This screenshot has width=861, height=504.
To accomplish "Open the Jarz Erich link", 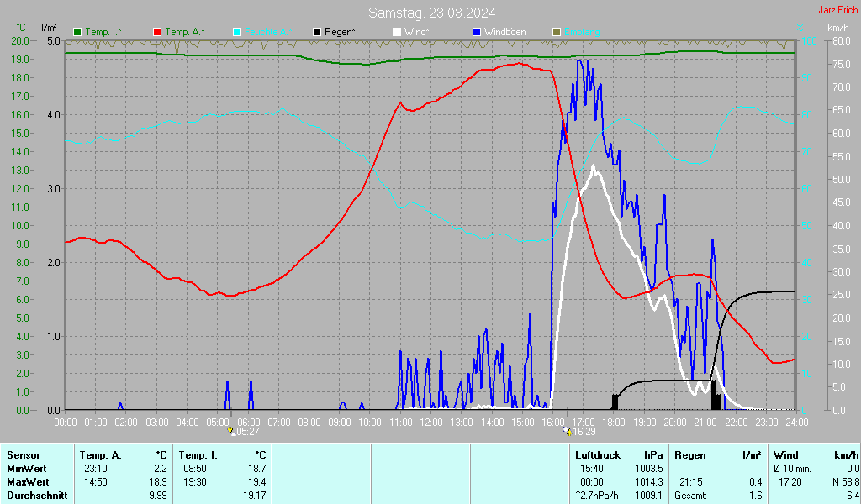I will (838, 10).
